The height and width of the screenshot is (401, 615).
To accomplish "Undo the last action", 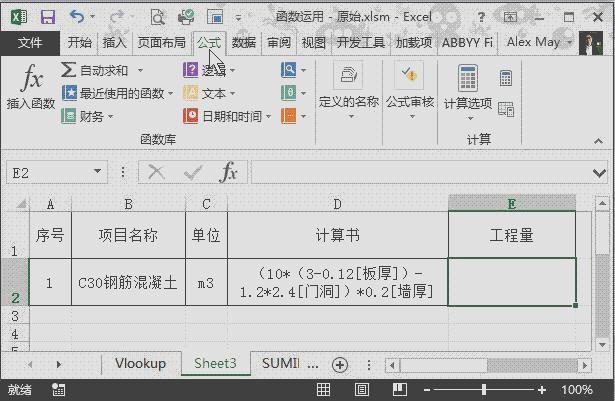I will pos(77,16).
